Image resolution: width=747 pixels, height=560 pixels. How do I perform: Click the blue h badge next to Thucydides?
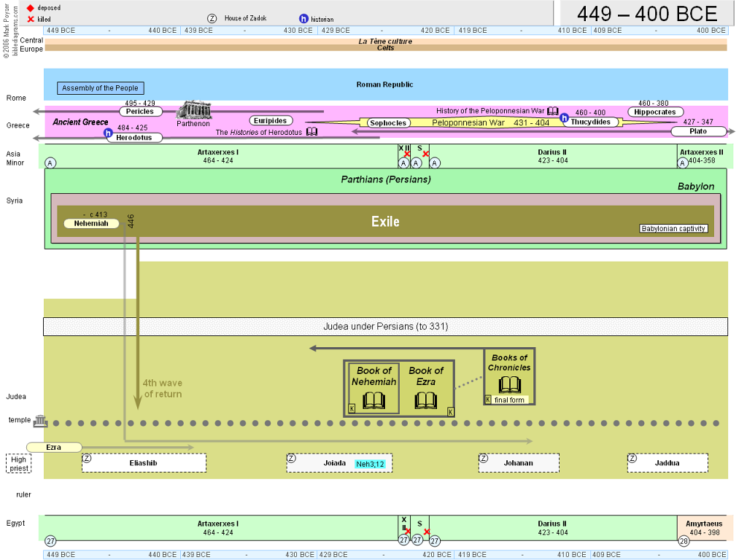coord(564,117)
